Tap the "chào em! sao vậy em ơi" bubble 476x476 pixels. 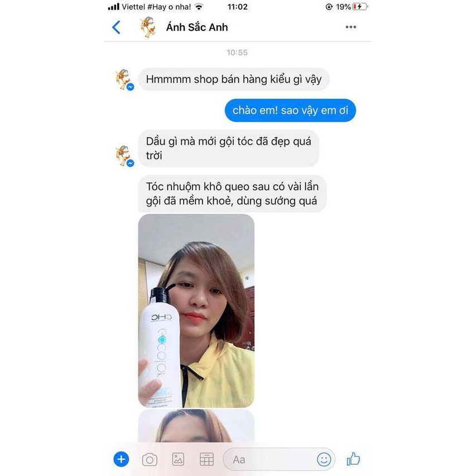pos(290,110)
